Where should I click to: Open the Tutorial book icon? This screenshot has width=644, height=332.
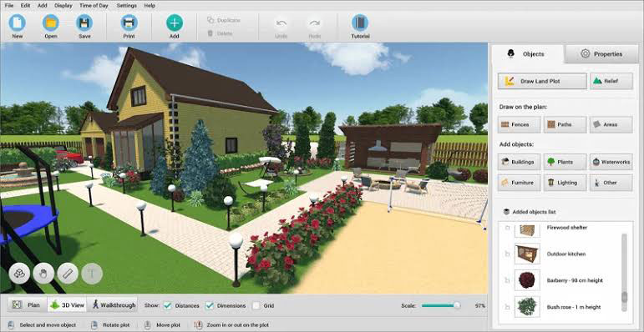360,23
